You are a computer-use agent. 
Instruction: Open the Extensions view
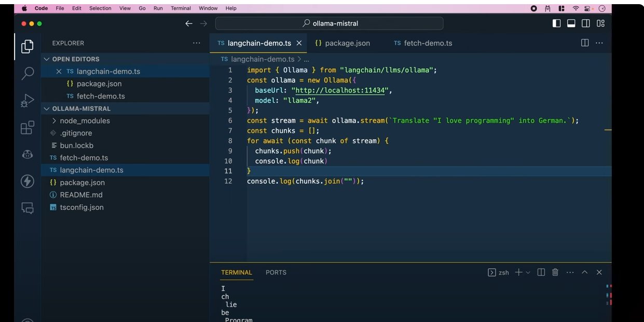point(28,127)
